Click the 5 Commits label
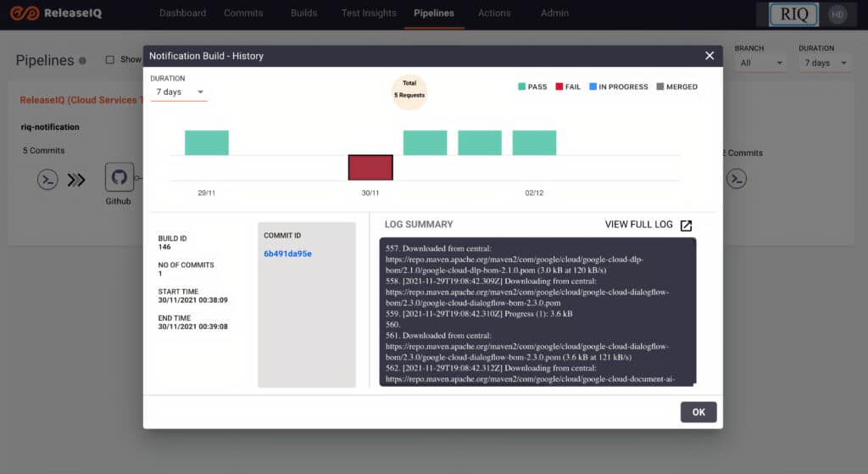 tap(44, 151)
